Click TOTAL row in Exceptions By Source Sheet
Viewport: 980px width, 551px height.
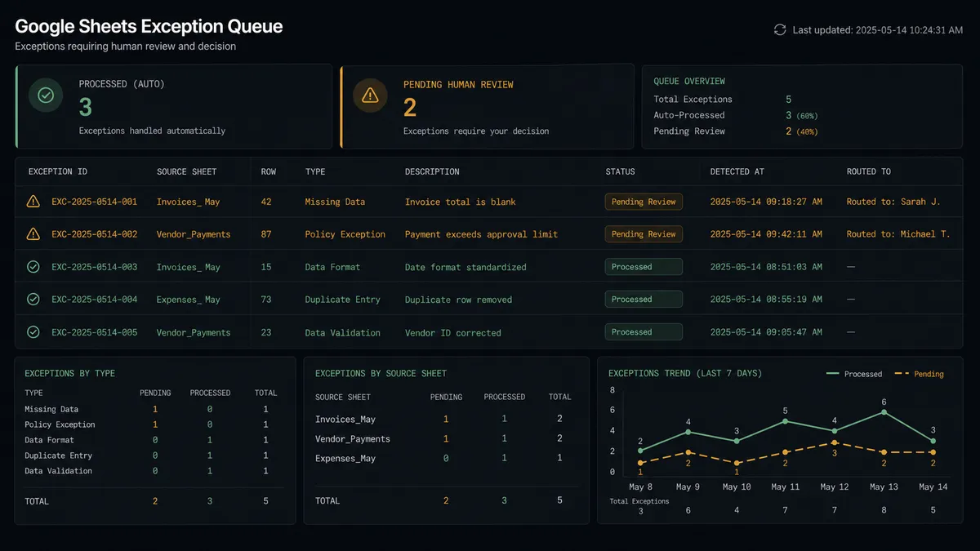pos(445,500)
